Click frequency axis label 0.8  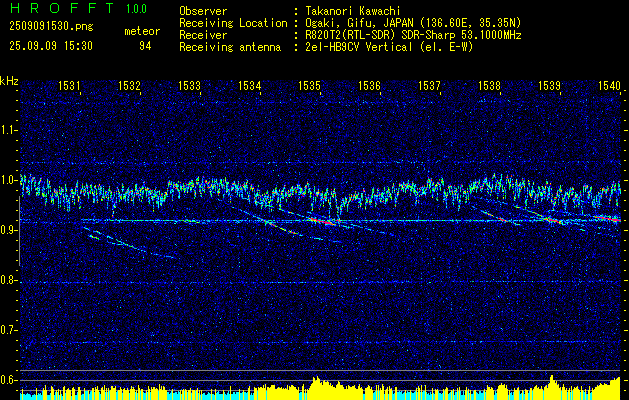(8, 280)
